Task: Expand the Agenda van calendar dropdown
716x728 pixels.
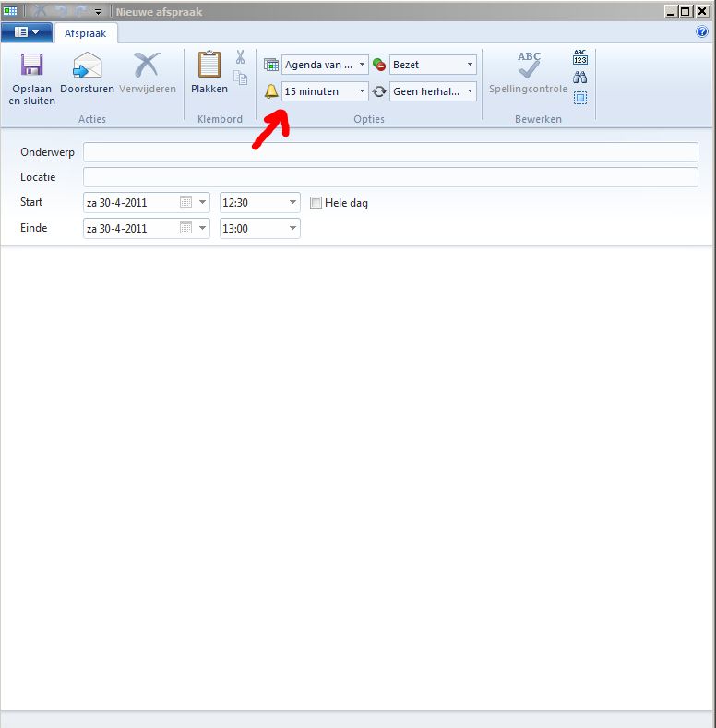Action: pyautogui.click(x=362, y=65)
